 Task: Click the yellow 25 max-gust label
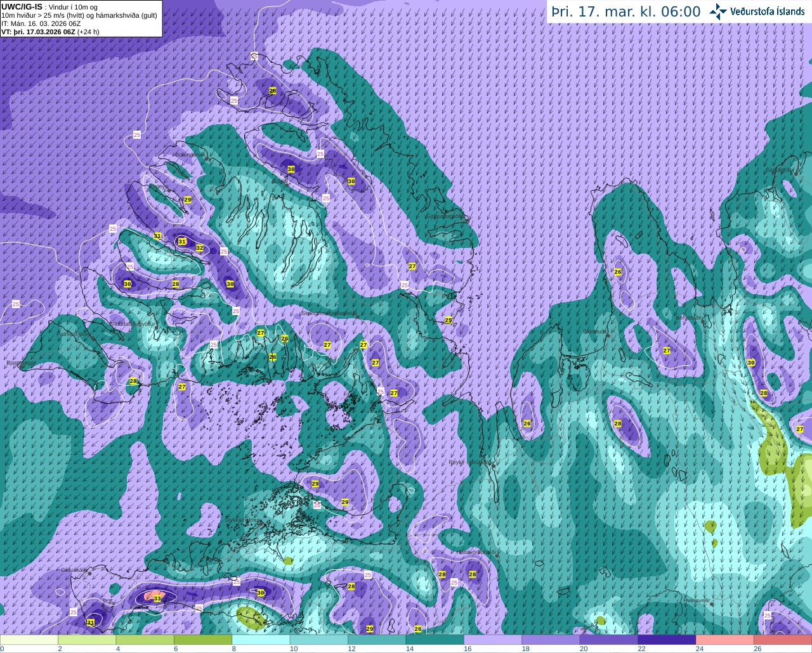448,320
